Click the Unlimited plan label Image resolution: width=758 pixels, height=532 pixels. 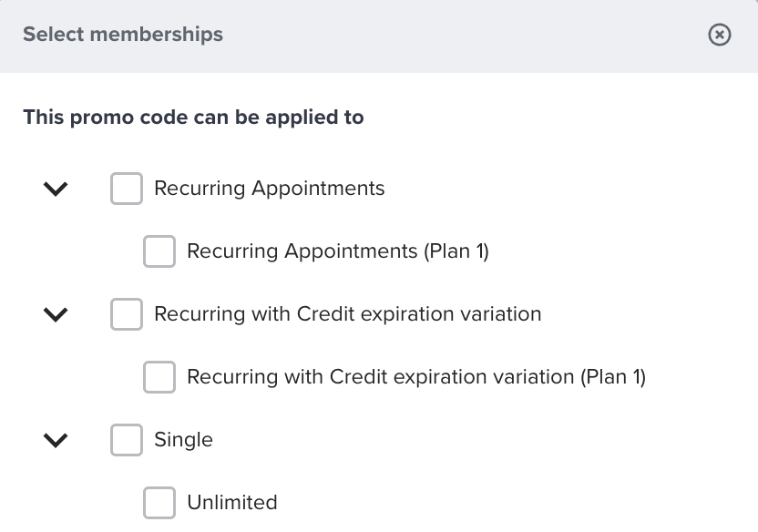point(232,502)
